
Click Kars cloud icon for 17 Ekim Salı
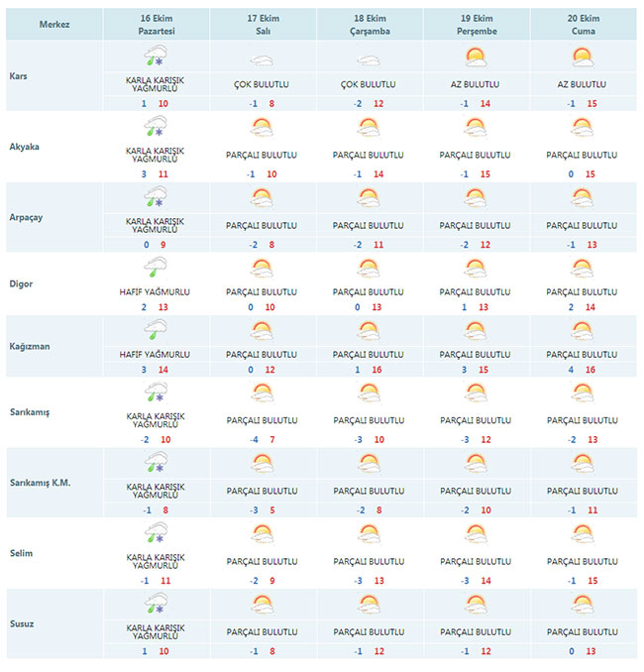(264, 59)
